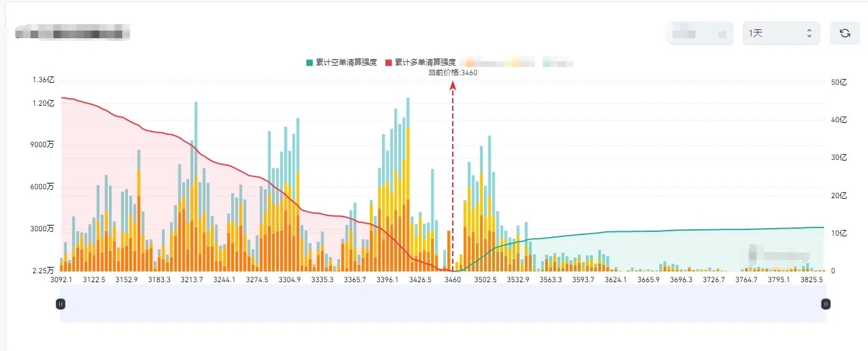The height and width of the screenshot is (351, 868).
Task: Toggle the 累计空单清算强度 legend series
Action: pyautogui.click(x=341, y=62)
